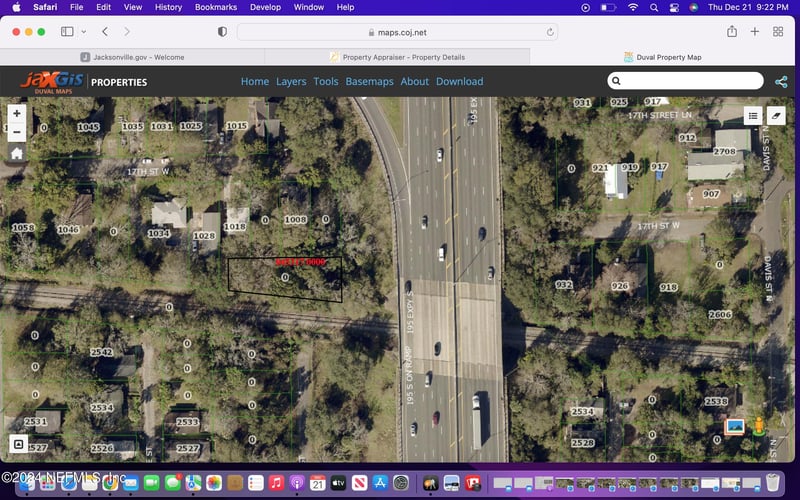800x500 pixels.
Task: Toggle the basemap imagery thumbnail
Action: [735, 427]
